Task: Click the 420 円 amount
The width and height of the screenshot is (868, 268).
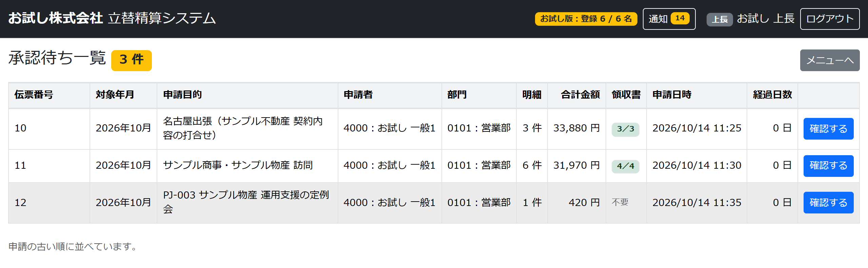Action: coord(584,203)
